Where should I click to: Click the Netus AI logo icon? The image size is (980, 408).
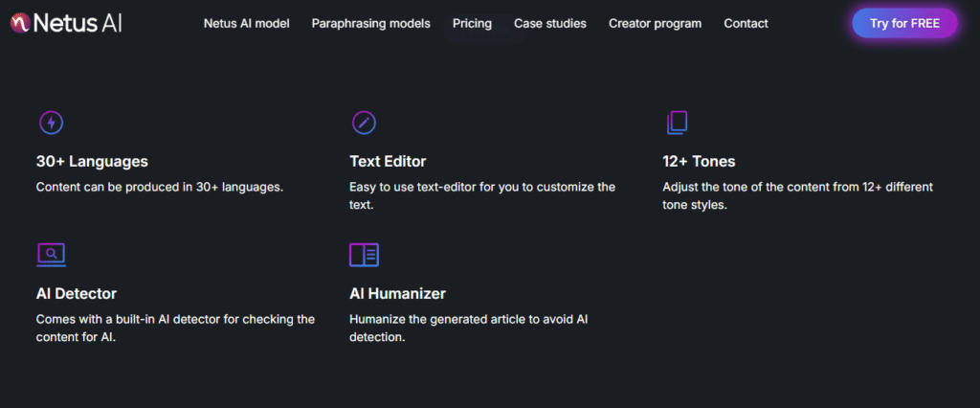[x=18, y=23]
